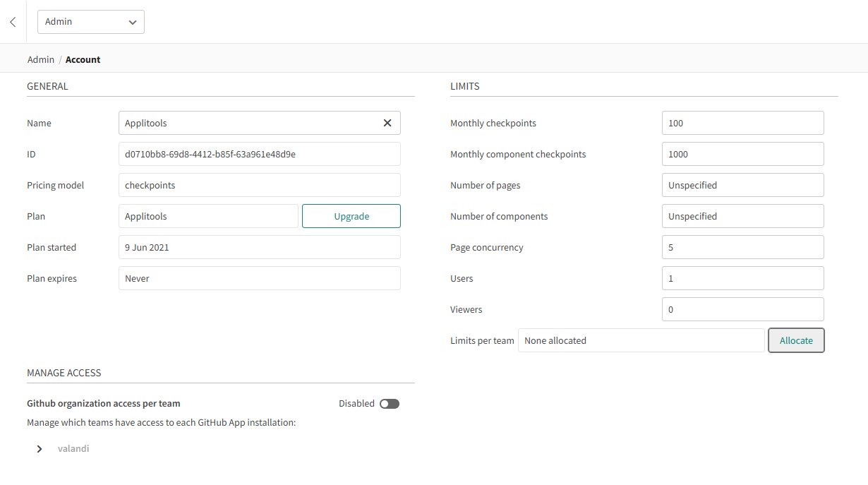Click the Viewers label
This screenshot has width=868, height=485.
(466, 309)
